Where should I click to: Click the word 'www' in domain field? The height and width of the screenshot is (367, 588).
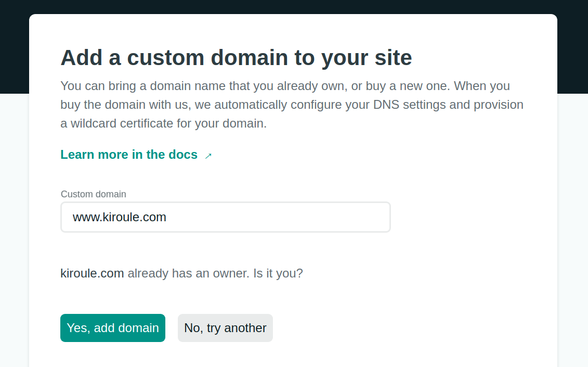point(84,217)
